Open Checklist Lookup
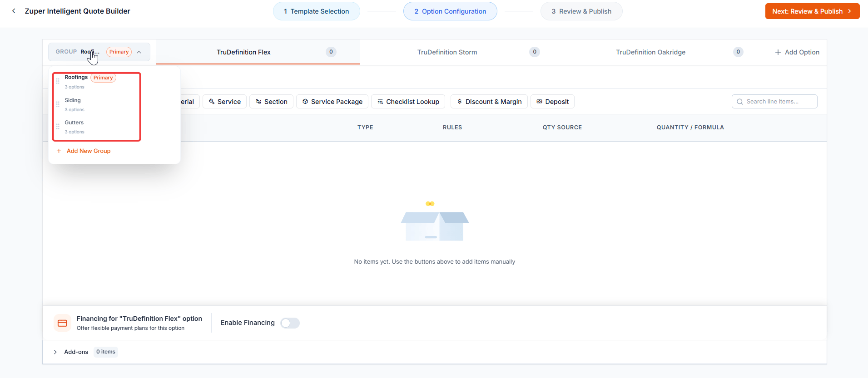Screen dimensions: 868x378 click(x=408, y=102)
